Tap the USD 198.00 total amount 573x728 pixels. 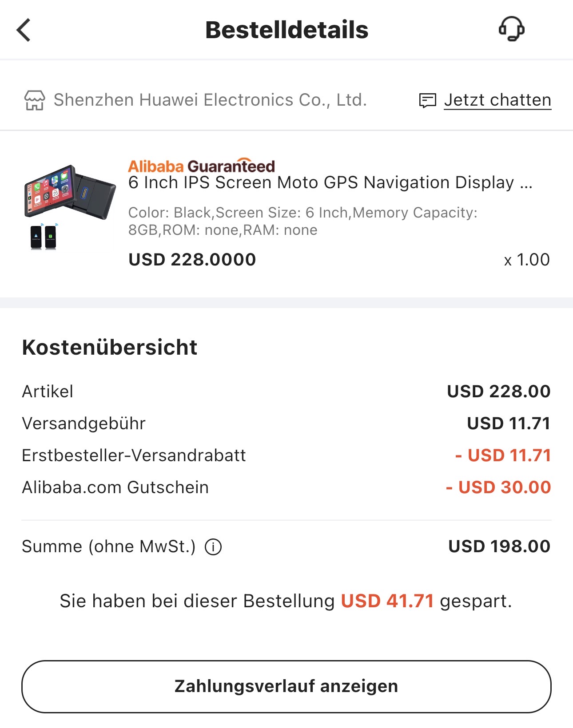[499, 546]
